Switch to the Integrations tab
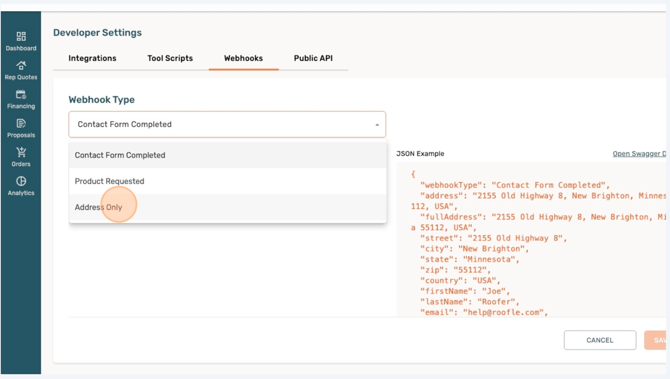The width and height of the screenshot is (670, 379). click(x=92, y=58)
